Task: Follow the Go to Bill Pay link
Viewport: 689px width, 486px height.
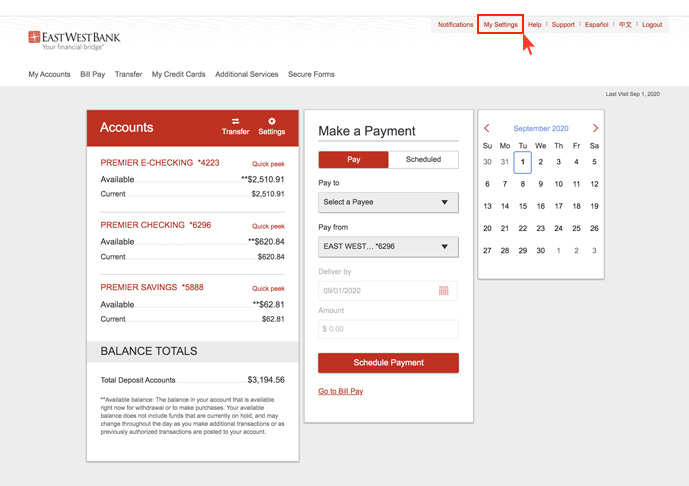Action: 341,391
